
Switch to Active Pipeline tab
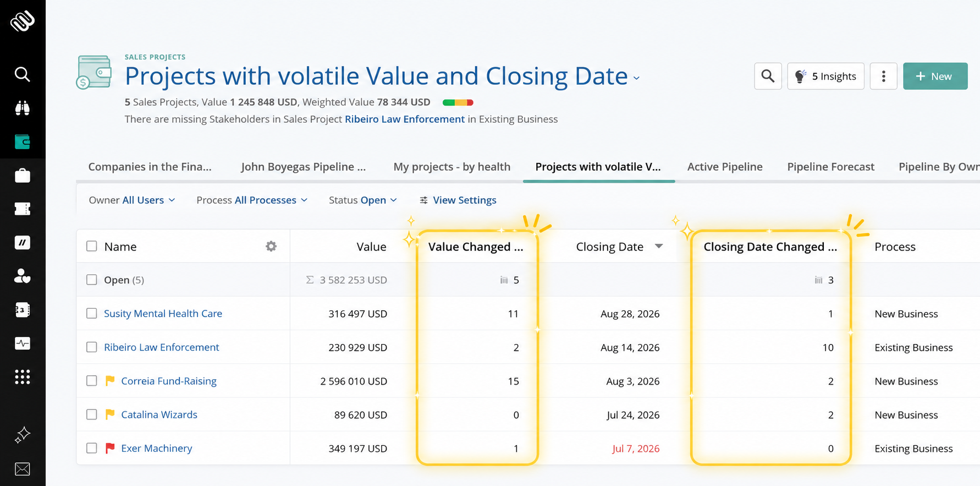tap(725, 167)
